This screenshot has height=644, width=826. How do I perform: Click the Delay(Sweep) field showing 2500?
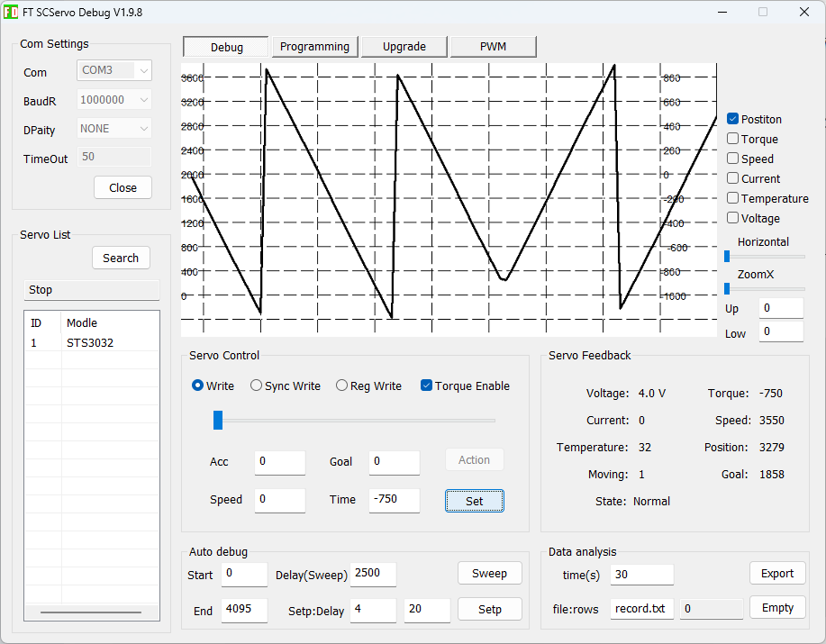pos(373,575)
